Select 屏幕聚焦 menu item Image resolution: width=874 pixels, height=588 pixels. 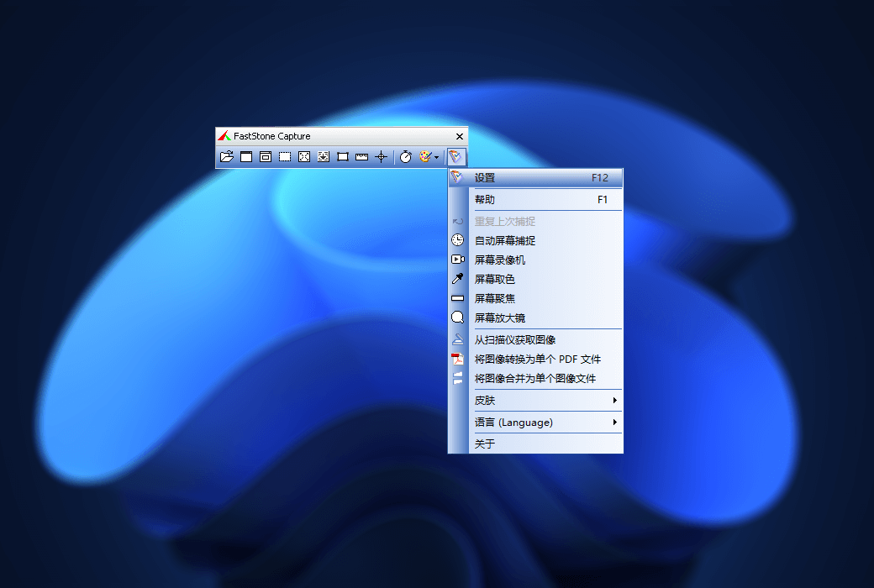535,298
